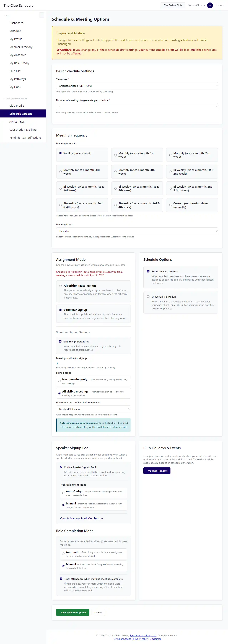Open View & Manage Pool Members link

81,518
